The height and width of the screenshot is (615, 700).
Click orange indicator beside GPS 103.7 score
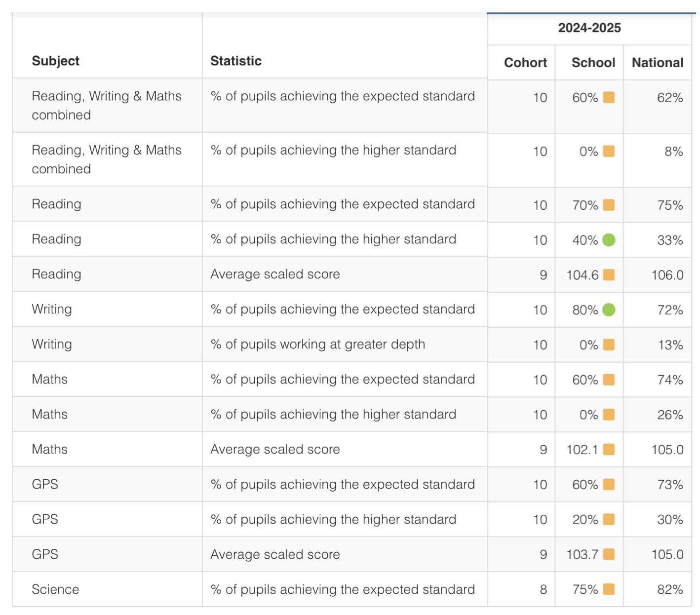coord(609,555)
